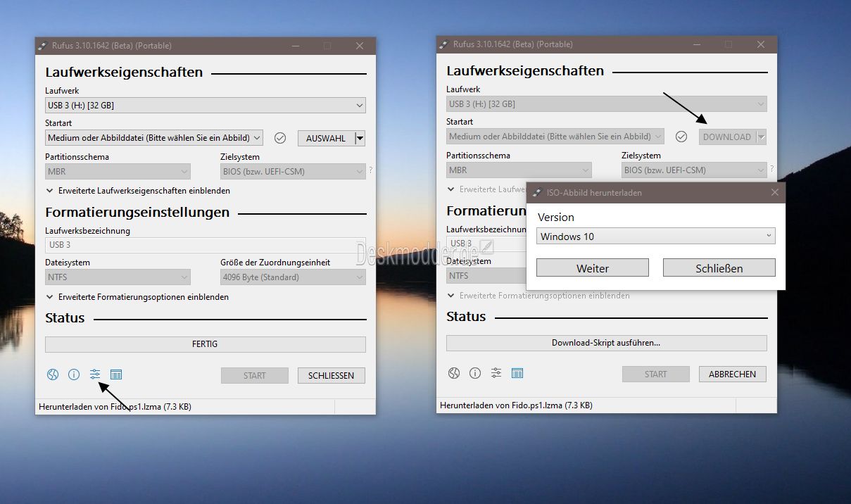Open Laufwerk dropdown in right Rufus window

(x=607, y=104)
